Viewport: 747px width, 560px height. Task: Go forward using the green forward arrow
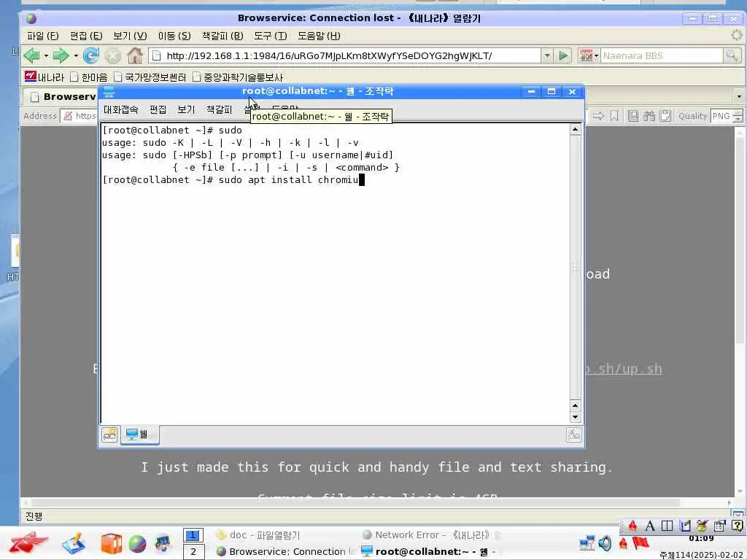61,55
